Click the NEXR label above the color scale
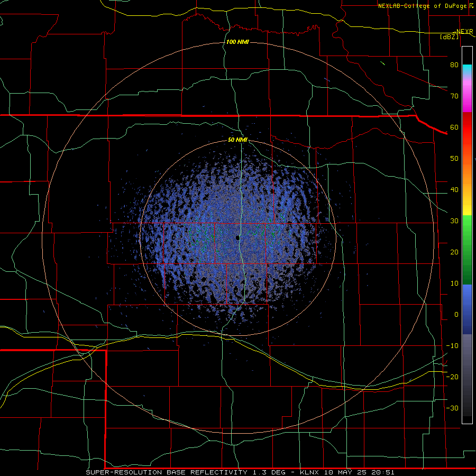This screenshot has width=476, height=476. (x=464, y=32)
